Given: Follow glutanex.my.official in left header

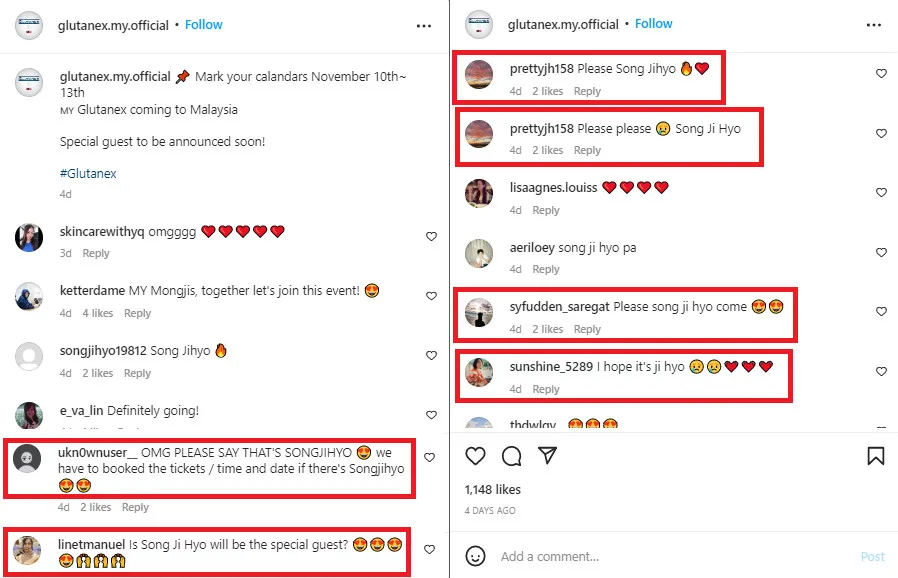Looking at the screenshot, I should pos(203,25).
